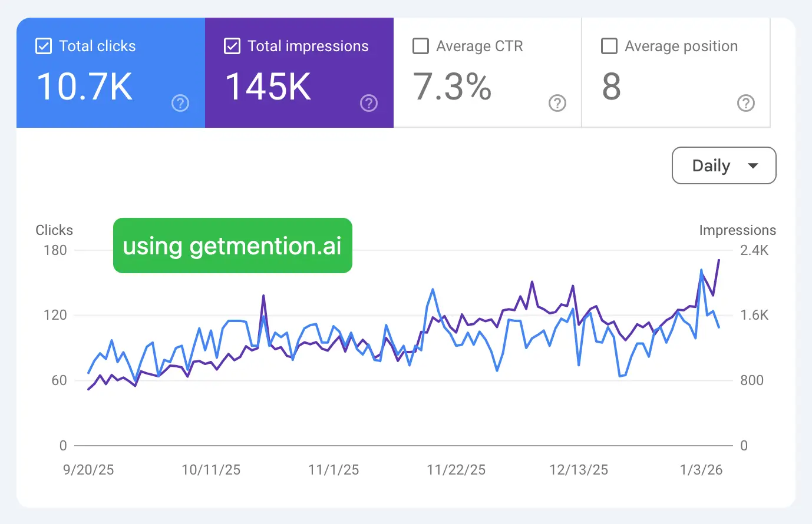Screen dimensions: 812x524
Task: Click the question mark icon near Average CTR
Action: click(x=557, y=103)
